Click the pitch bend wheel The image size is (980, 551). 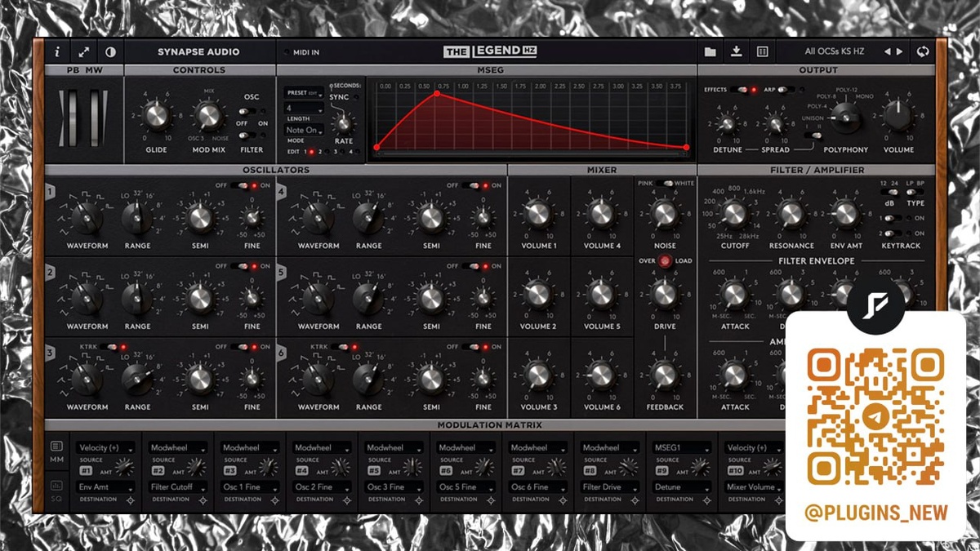pos(71,117)
